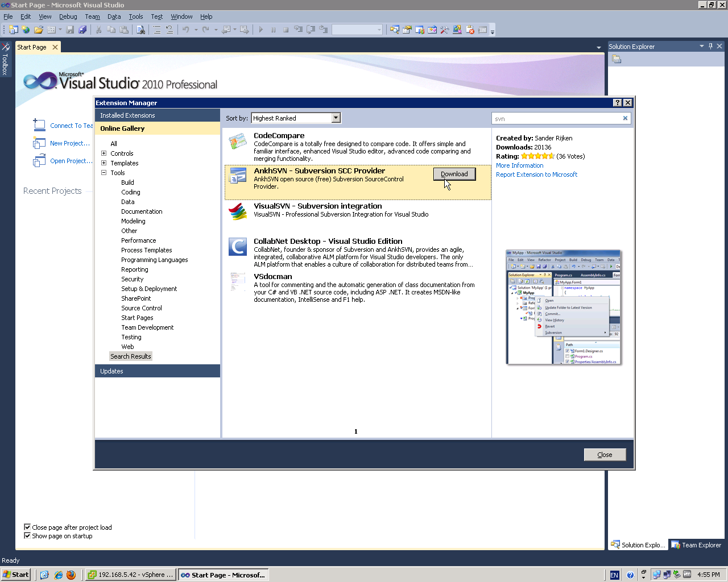Select the Team Development category
The width and height of the screenshot is (728, 582).
(147, 327)
